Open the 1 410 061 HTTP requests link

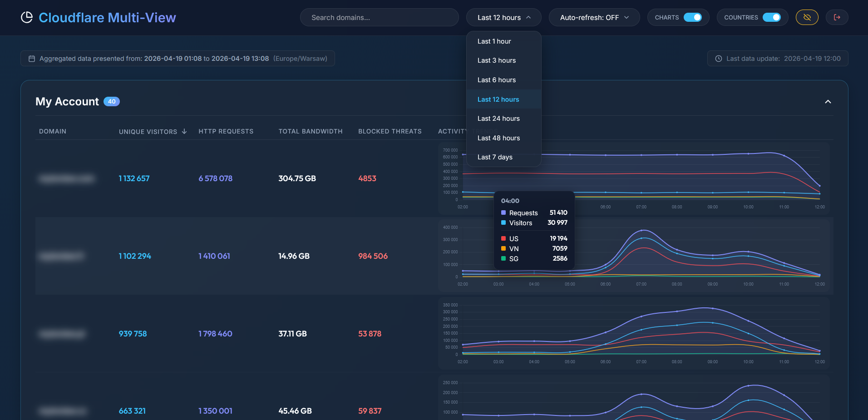[214, 256]
